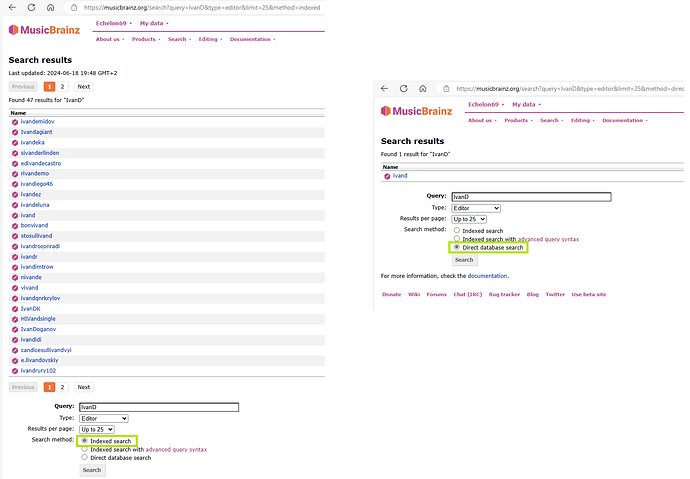Select Indexed search radio on the single-result page
Viewport: 690px width, 479px height.
coord(457,231)
